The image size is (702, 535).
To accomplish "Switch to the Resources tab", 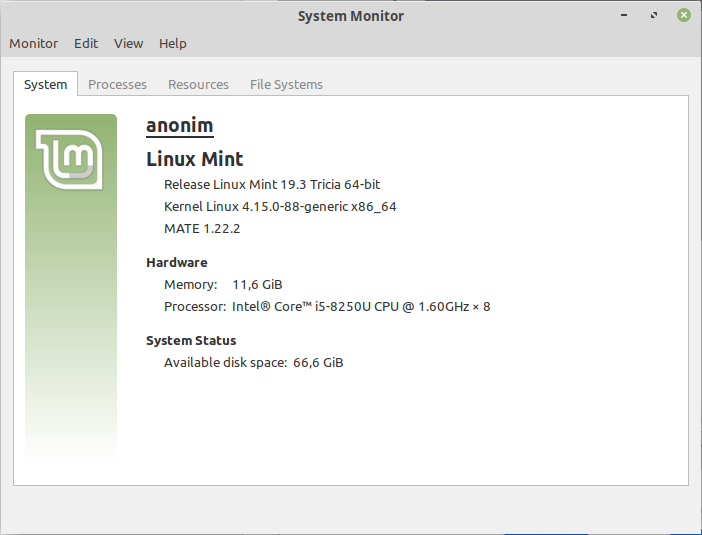I will coord(198,84).
